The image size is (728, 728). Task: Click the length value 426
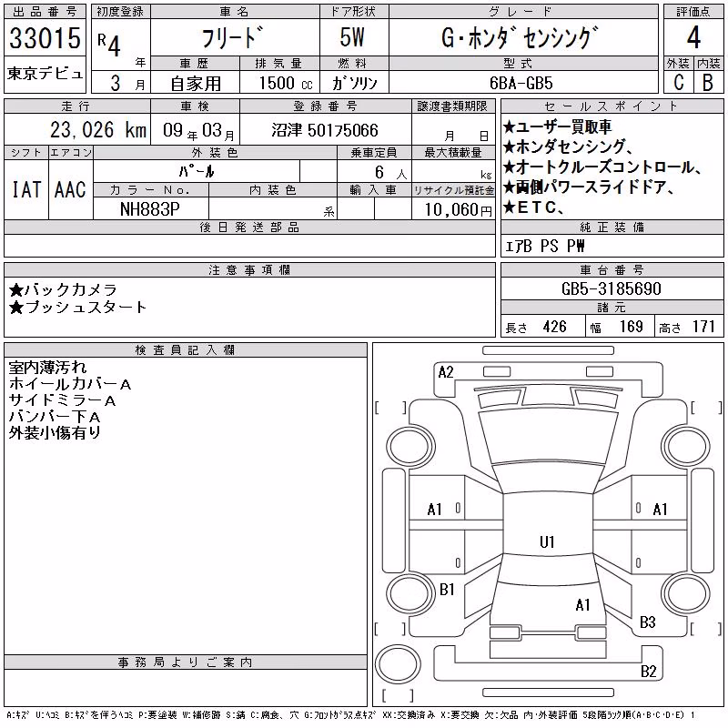[554, 327]
